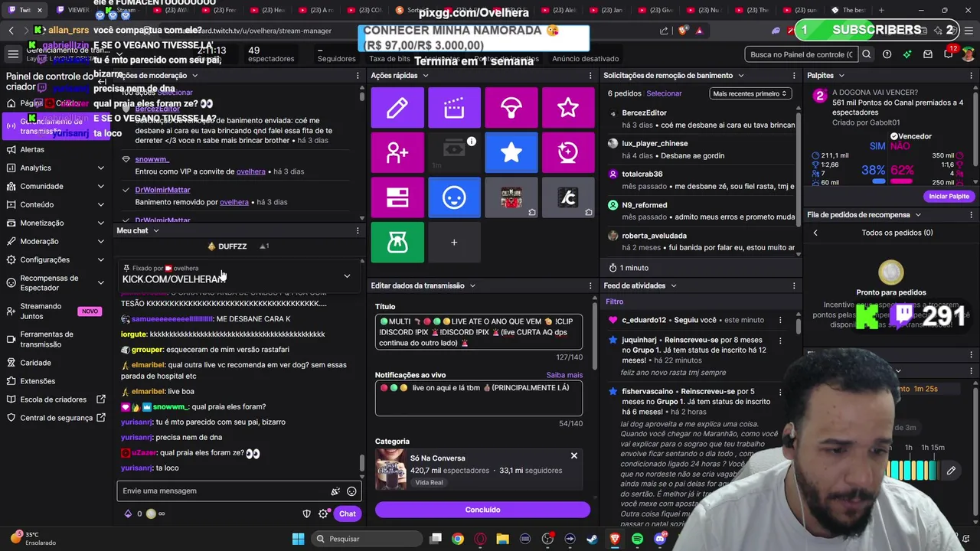The image size is (980, 551).
Task: Remove the Só Na Conversa category
Action: point(573,456)
